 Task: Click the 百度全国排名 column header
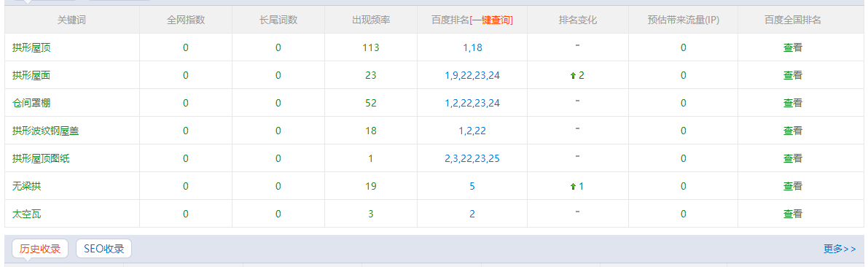click(793, 20)
